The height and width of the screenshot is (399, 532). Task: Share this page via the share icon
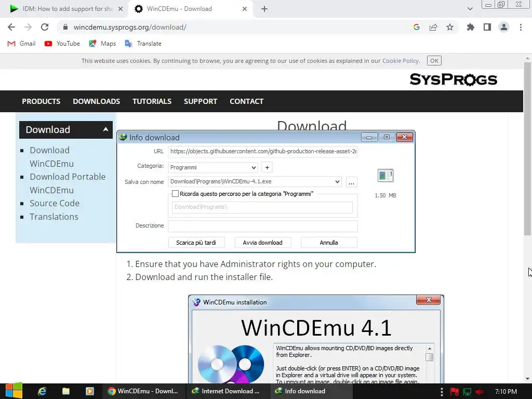[x=433, y=27]
